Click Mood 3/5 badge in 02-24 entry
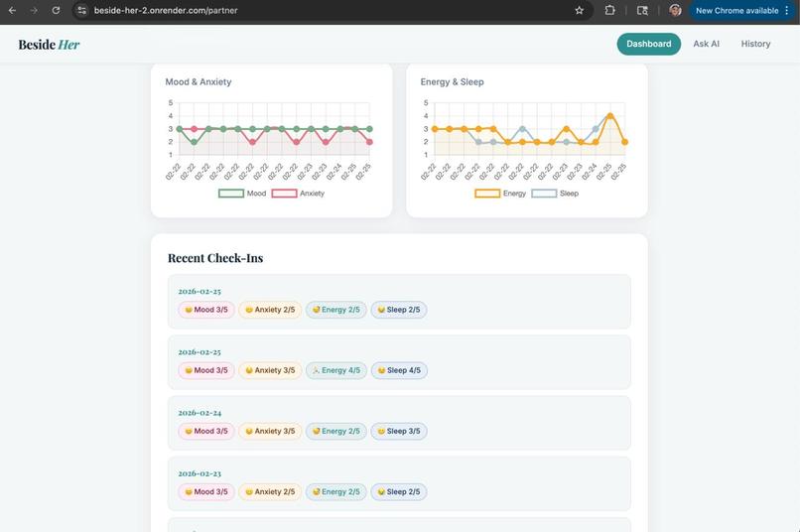 [x=206, y=431]
